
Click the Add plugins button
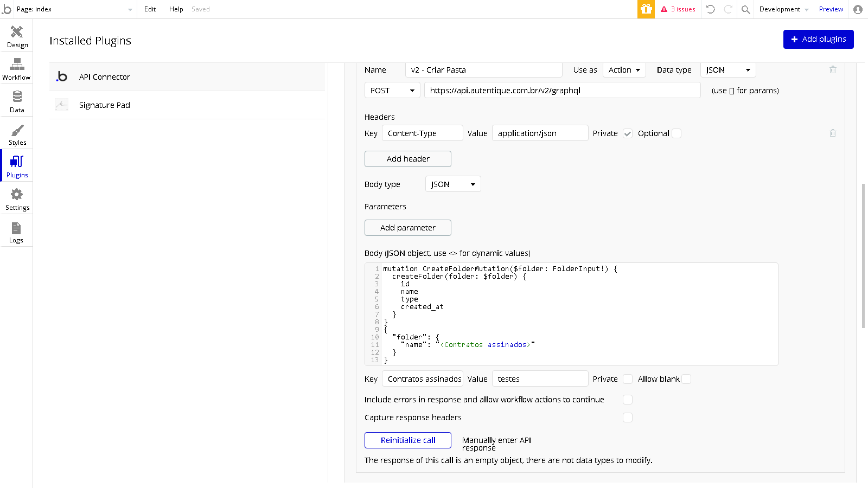[819, 39]
